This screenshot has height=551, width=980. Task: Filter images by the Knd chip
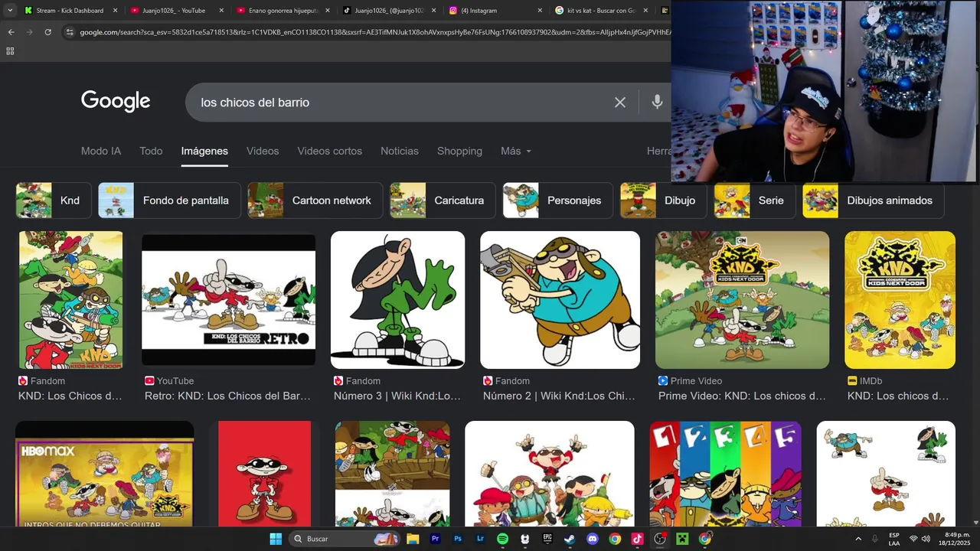tap(54, 201)
